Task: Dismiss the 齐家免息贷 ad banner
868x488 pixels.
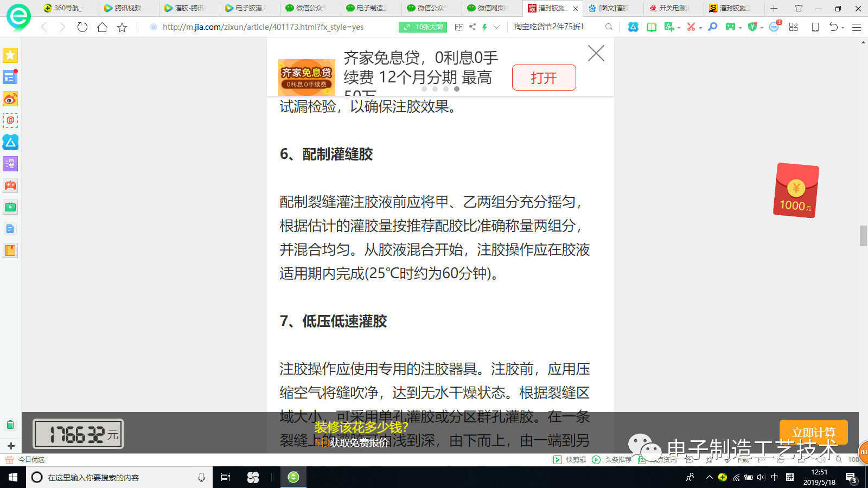Action: click(596, 53)
